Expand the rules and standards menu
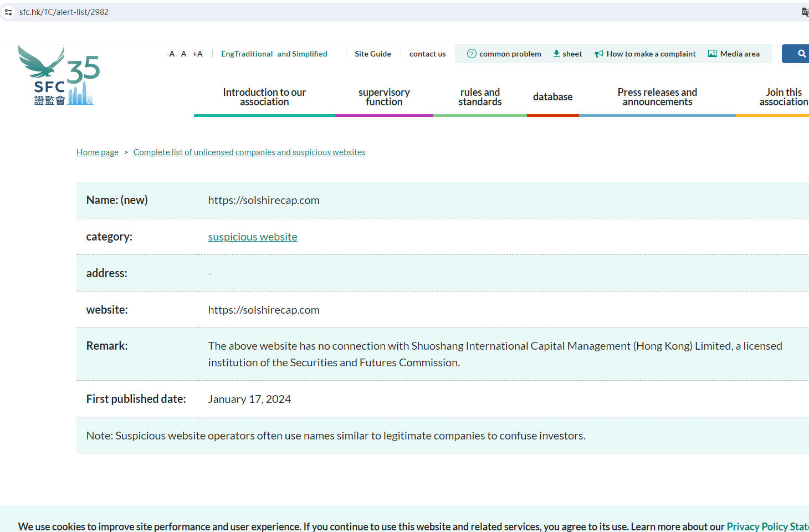Screen dimensions: 809x532 [x=480, y=97]
